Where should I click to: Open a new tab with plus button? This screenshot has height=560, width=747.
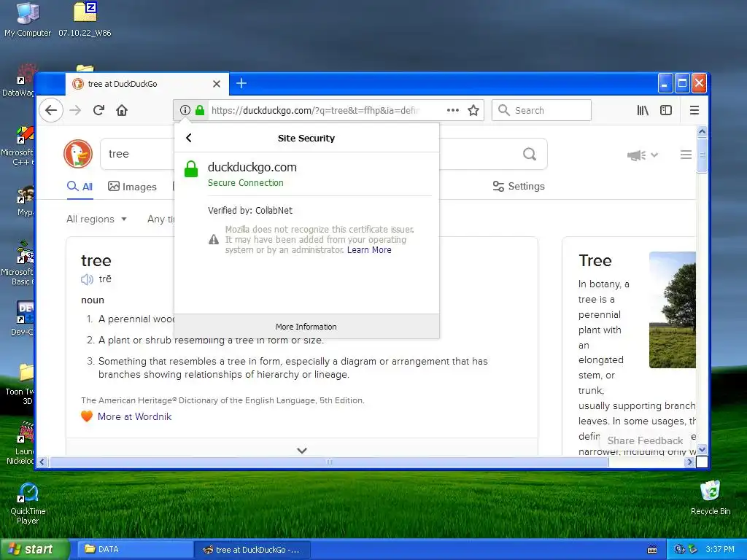(x=241, y=83)
